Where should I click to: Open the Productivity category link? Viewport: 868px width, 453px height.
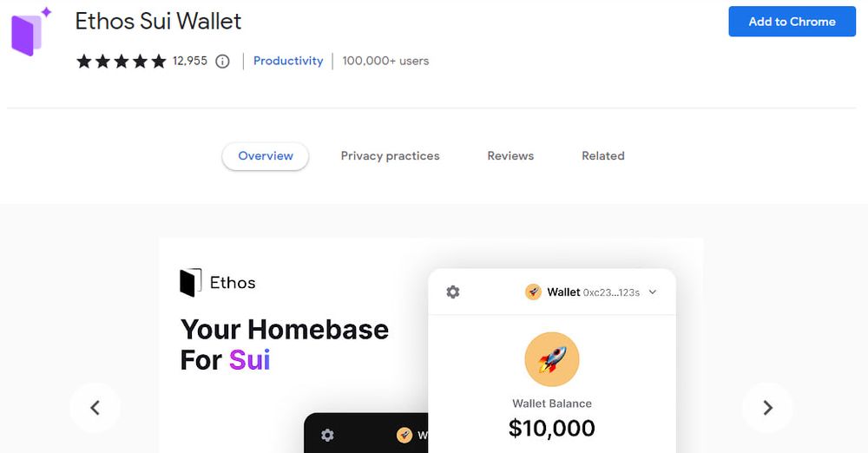pos(288,61)
